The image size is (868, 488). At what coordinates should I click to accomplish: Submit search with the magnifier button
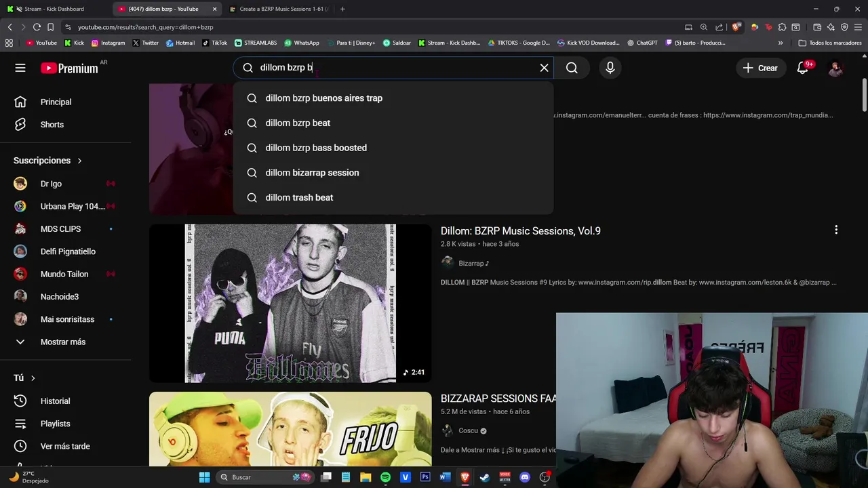pyautogui.click(x=572, y=68)
